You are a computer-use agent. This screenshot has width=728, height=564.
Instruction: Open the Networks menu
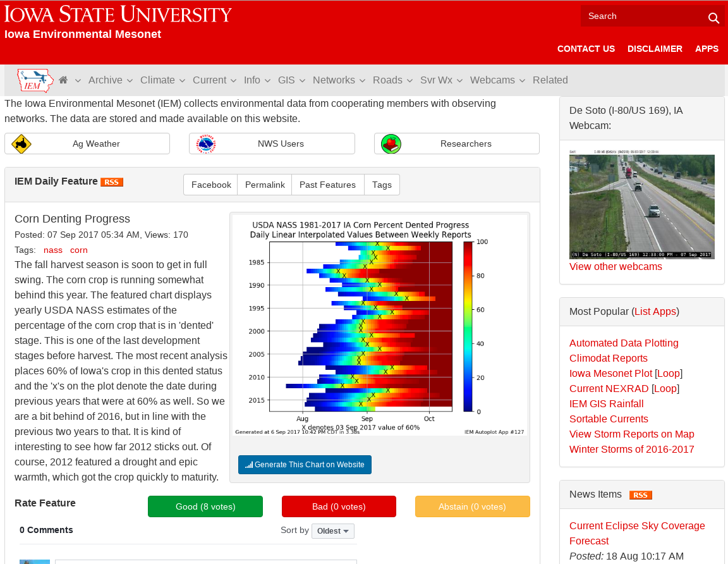pyautogui.click(x=339, y=80)
